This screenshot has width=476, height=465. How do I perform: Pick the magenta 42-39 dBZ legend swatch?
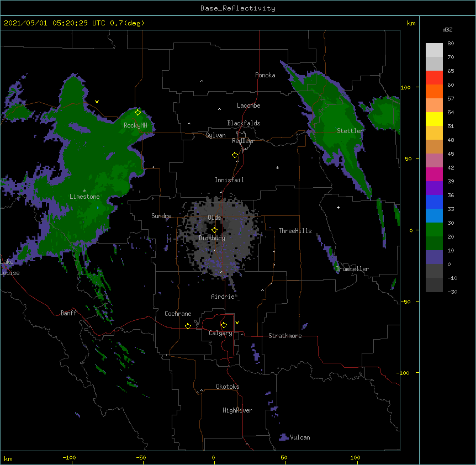434,175
